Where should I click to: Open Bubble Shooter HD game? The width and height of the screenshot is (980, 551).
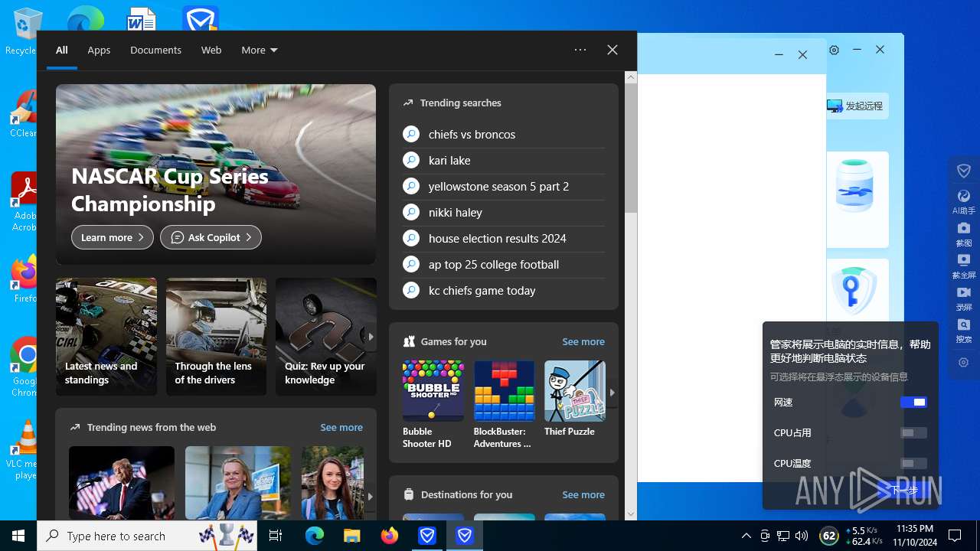(x=433, y=405)
